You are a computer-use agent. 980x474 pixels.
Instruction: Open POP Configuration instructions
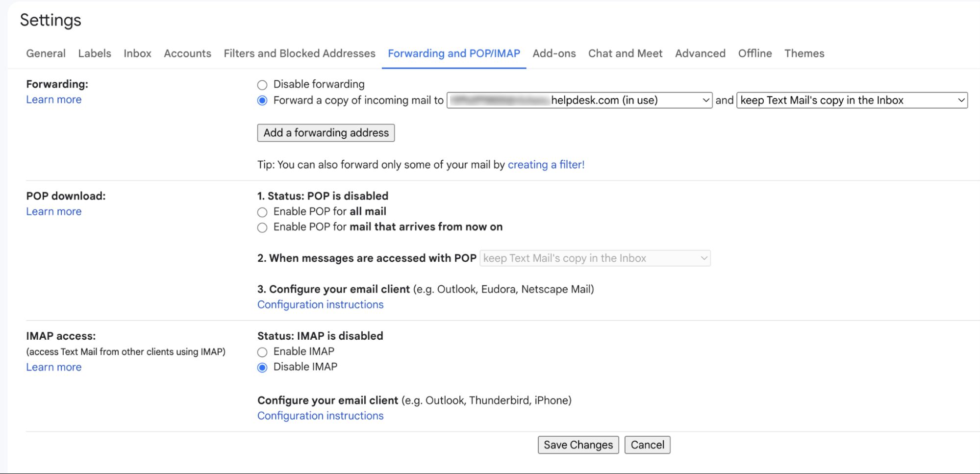tap(320, 304)
